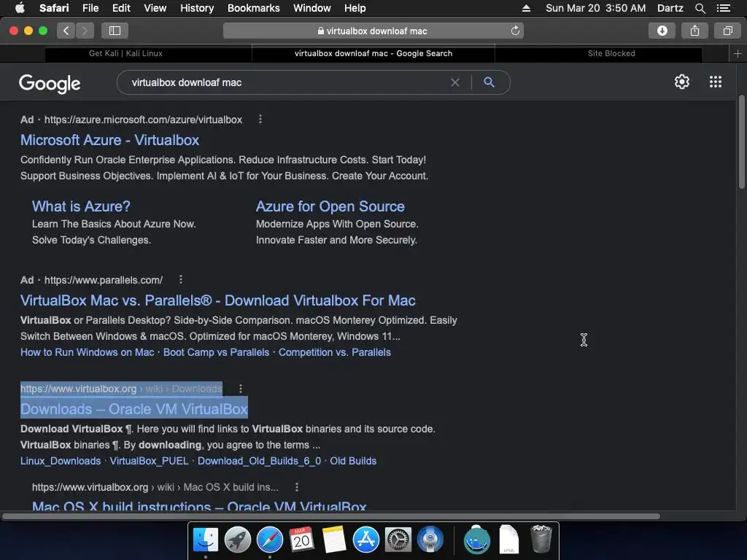Open Google apps grid
This screenshot has height=560, width=747.
tap(715, 82)
